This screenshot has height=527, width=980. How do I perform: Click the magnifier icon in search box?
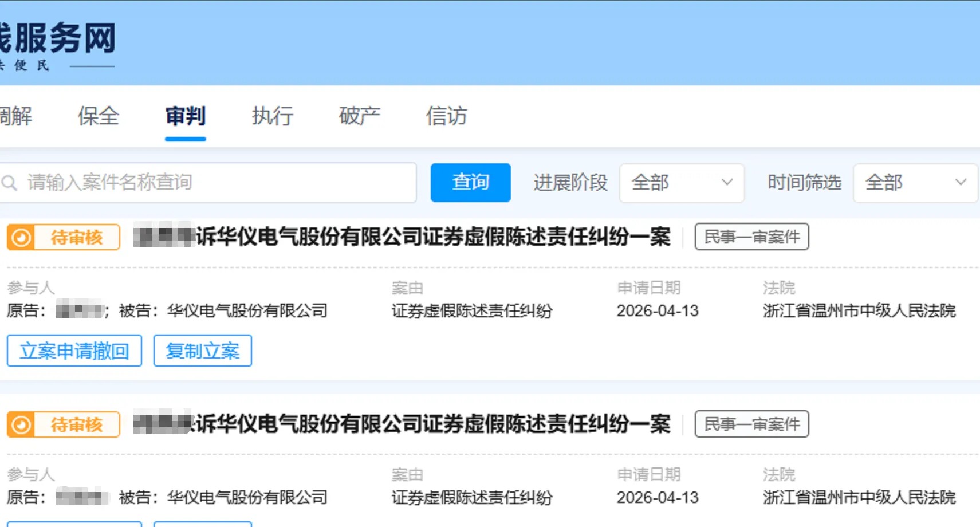pos(10,183)
